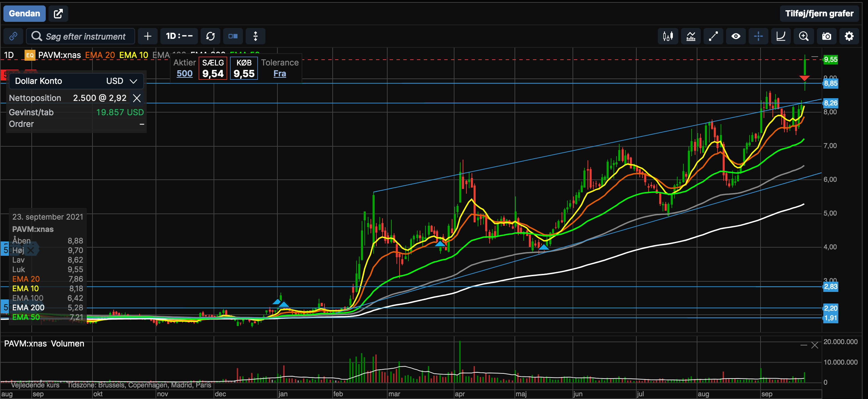Click the Tolerance Fra link
868x399 pixels.
(x=280, y=74)
